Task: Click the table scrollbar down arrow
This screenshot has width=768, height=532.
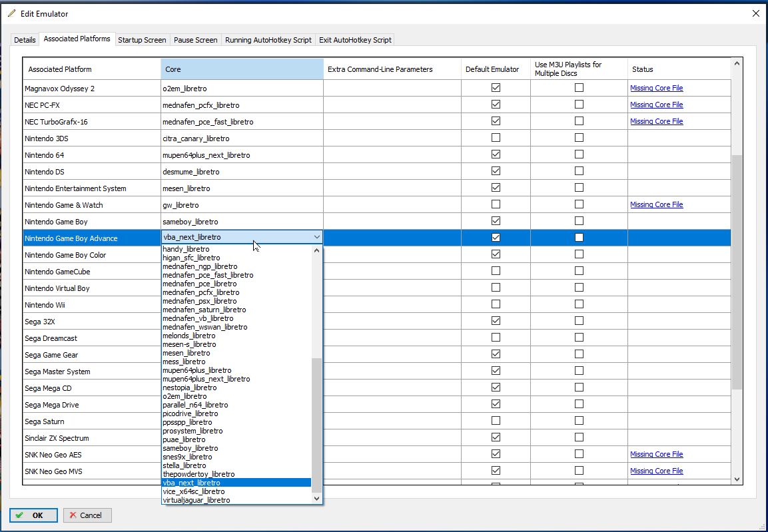Action: [x=737, y=479]
